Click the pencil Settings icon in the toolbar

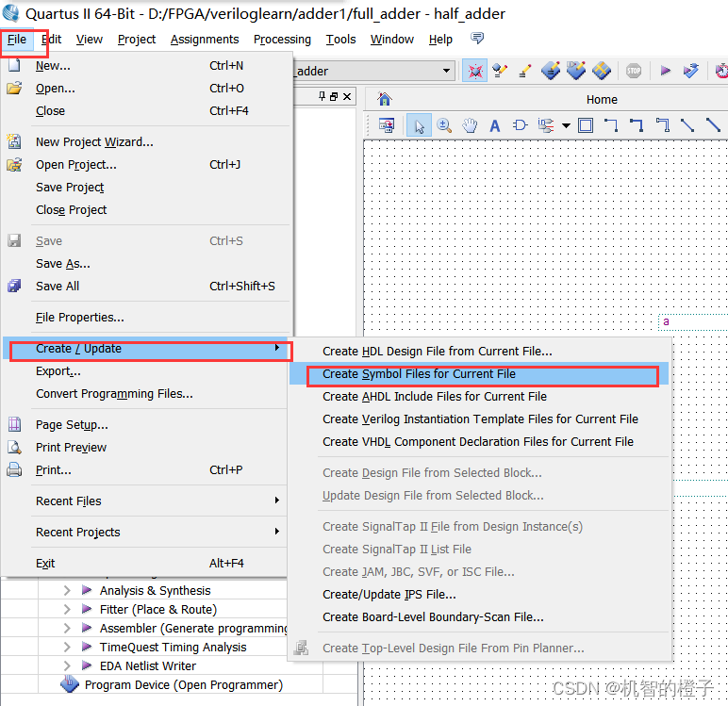point(524,71)
